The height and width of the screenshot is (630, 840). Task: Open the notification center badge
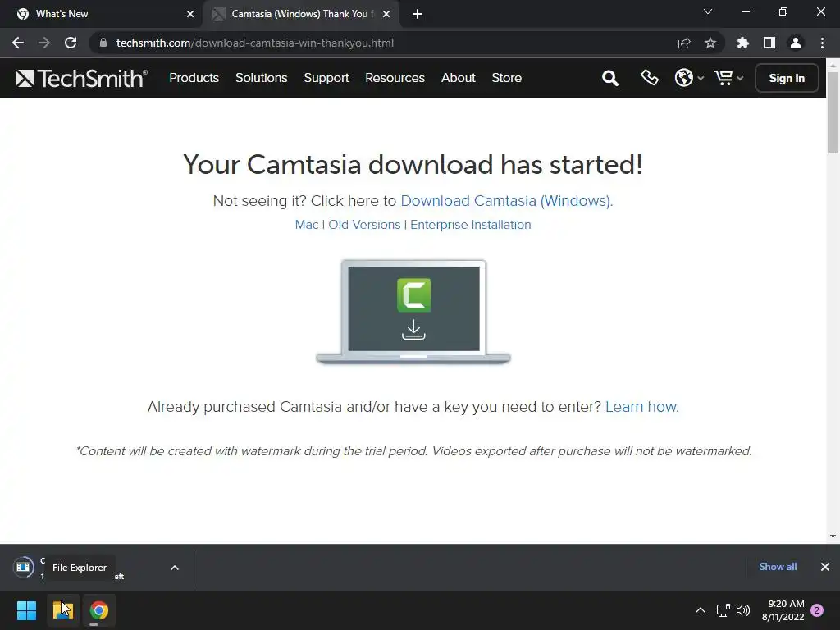click(x=817, y=610)
